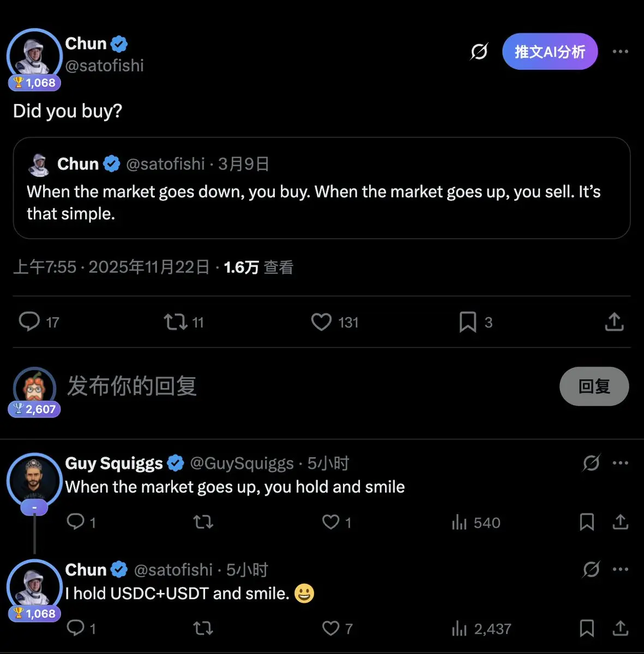The image size is (644, 654).
Task: Like Guy Squiggs' reply
Action: pyautogui.click(x=330, y=522)
